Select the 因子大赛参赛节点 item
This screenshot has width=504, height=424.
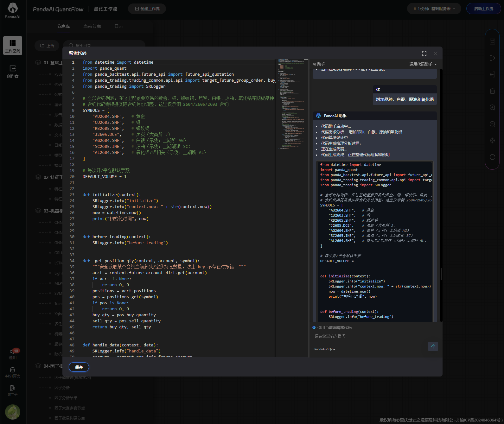click(70, 408)
